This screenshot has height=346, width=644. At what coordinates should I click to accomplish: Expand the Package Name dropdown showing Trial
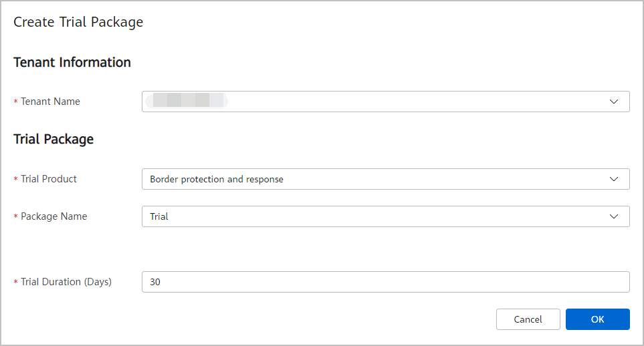(385, 216)
